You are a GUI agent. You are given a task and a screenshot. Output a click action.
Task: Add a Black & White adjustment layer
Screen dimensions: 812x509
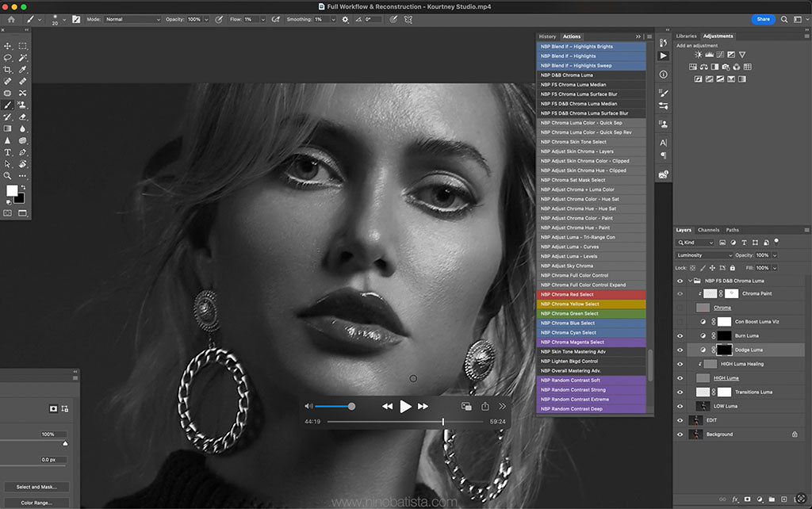[x=714, y=67]
